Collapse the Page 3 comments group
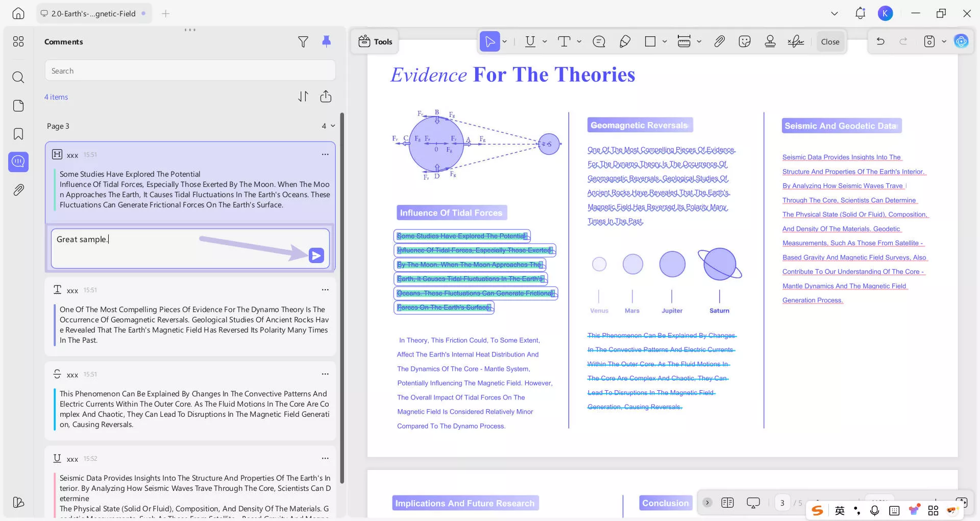The height and width of the screenshot is (521, 980). coord(333,126)
